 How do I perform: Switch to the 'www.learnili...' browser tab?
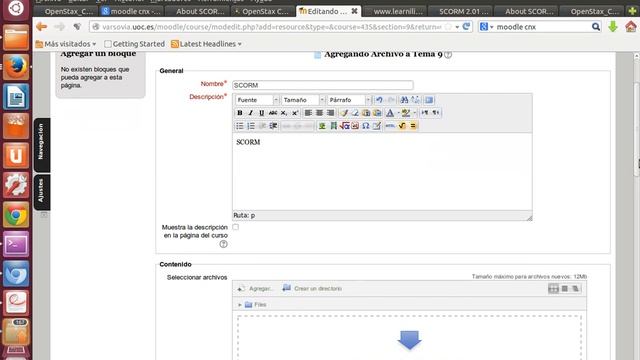pyautogui.click(x=396, y=11)
